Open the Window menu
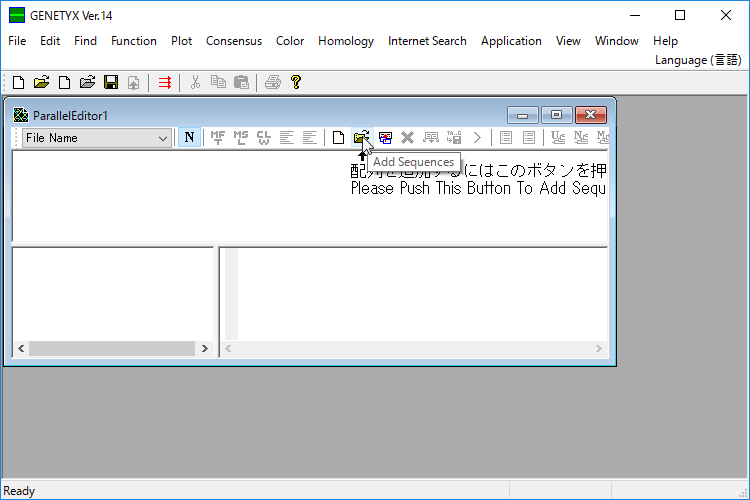 (617, 41)
